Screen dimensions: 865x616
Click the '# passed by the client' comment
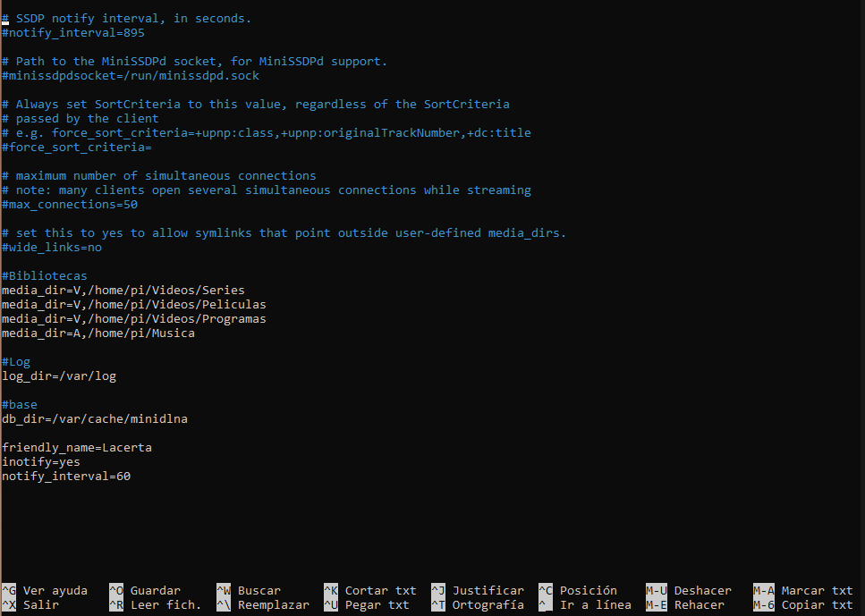[81, 119]
